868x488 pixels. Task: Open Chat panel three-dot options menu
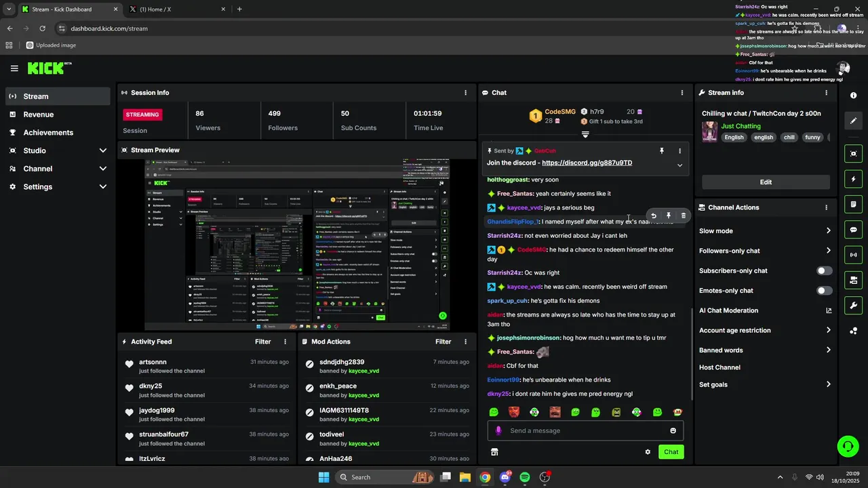tap(682, 93)
